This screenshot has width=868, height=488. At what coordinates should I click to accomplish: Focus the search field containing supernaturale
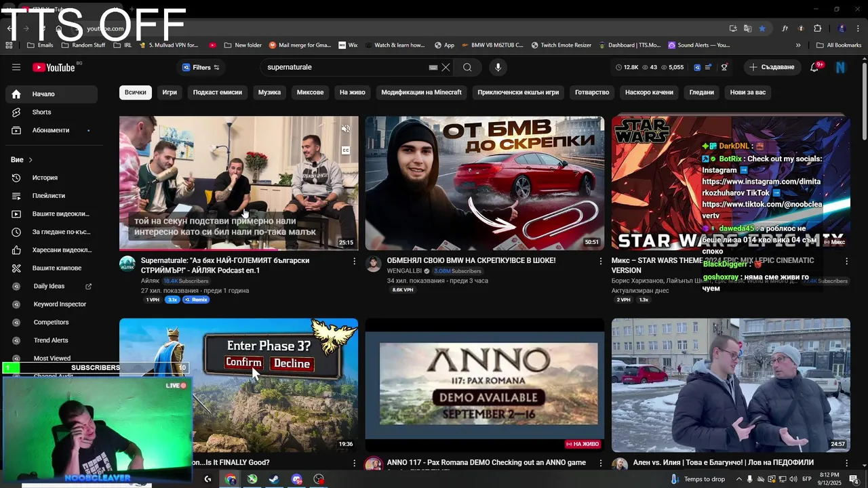tap(346, 67)
